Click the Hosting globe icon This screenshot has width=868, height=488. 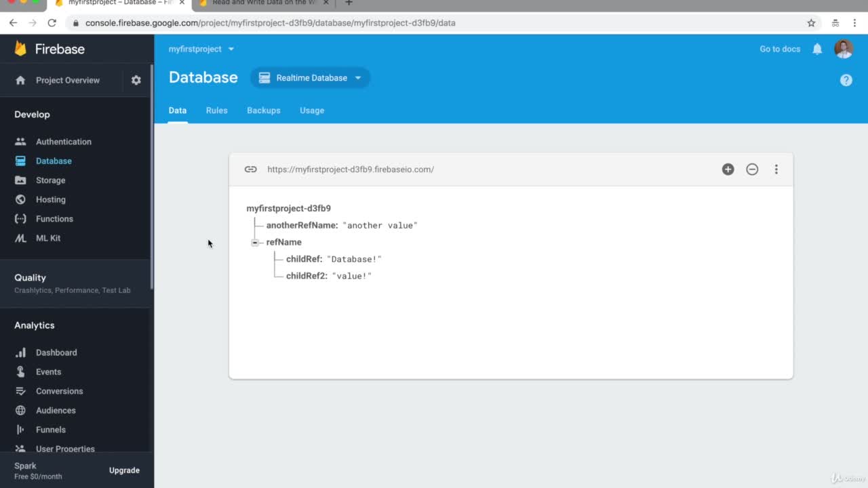(x=20, y=199)
